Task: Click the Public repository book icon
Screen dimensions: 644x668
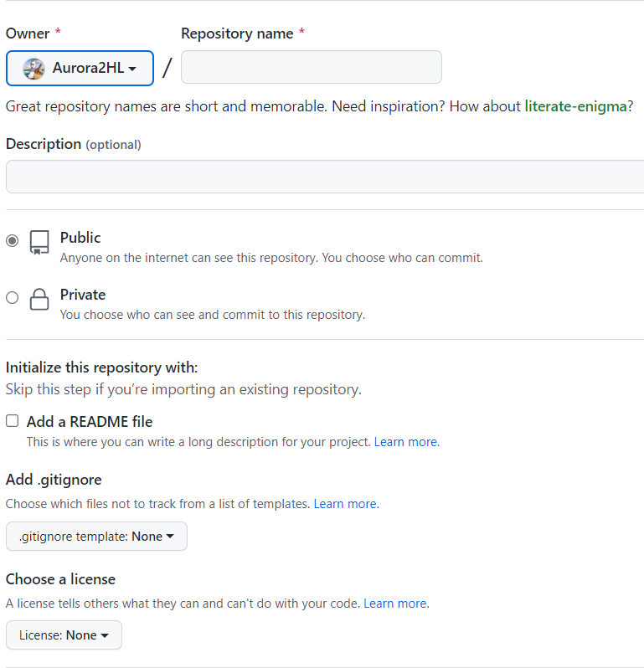Action: tap(39, 243)
